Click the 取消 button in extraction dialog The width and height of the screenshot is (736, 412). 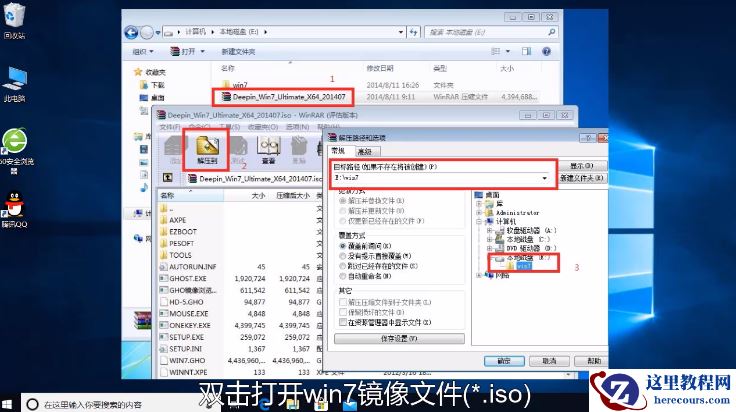tap(549, 361)
